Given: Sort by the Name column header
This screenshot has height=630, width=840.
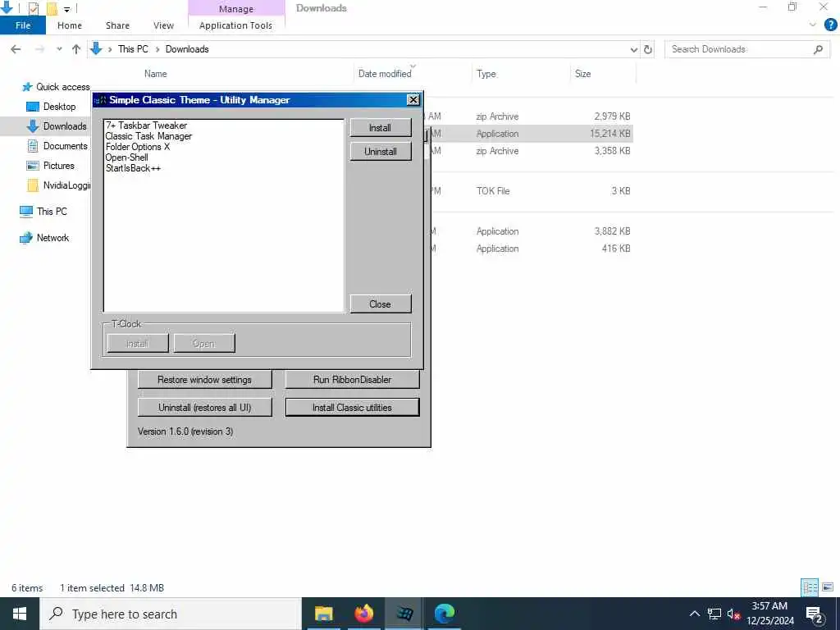Looking at the screenshot, I should (155, 74).
